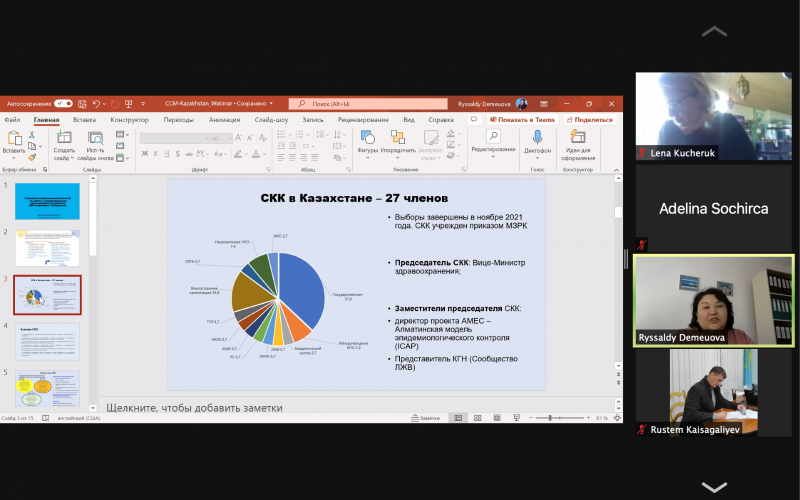The height and width of the screenshot is (500, 800).
Task: Open the Анимация ribbon tab
Action: [x=224, y=119]
